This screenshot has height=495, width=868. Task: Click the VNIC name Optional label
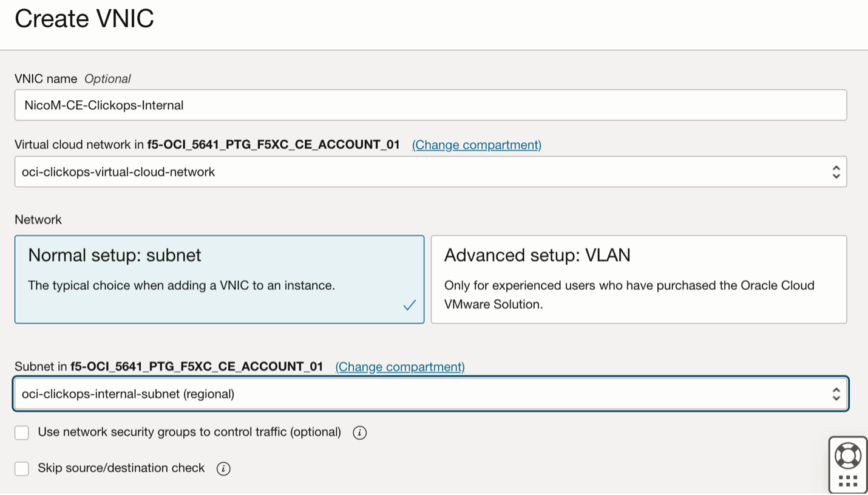pos(73,79)
